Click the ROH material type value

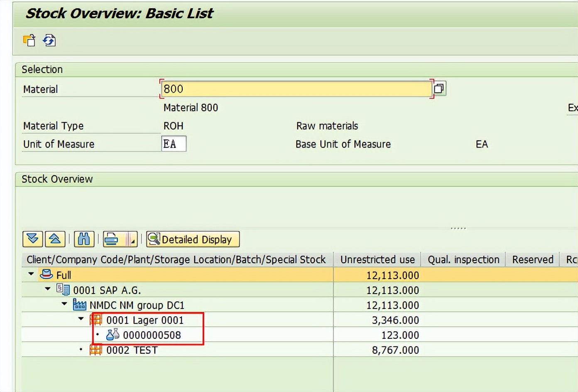click(174, 126)
